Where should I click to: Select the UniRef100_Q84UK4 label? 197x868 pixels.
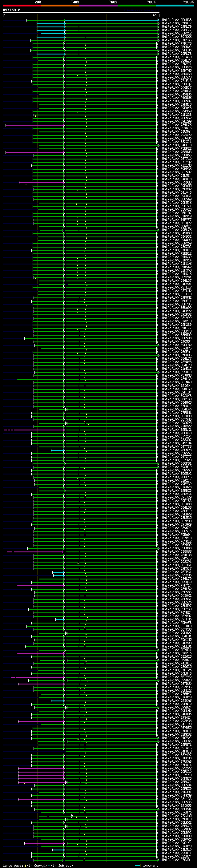point(176,91)
